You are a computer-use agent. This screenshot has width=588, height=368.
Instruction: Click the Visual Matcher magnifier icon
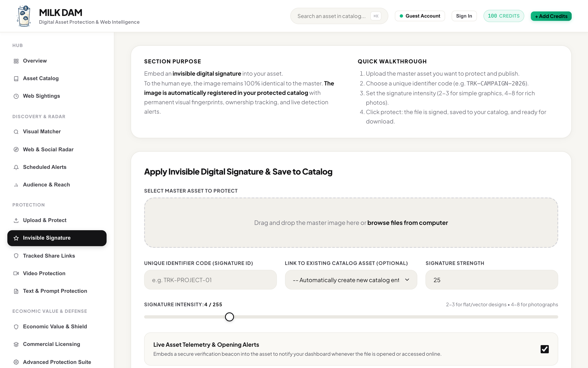(x=16, y=132)
